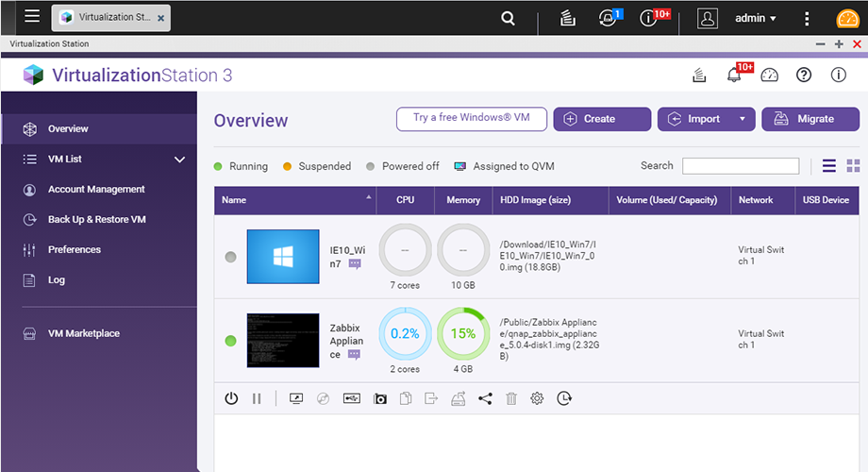Open Virtualization Station notifications bell
Screen dimensions: 868x472
(x=736, y=74)
